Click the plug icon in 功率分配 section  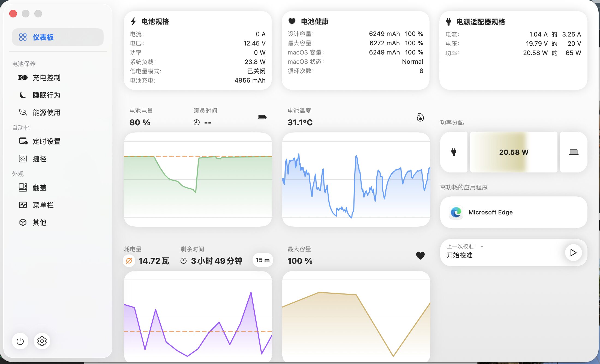pyautogui.click(x=454, y=152)
